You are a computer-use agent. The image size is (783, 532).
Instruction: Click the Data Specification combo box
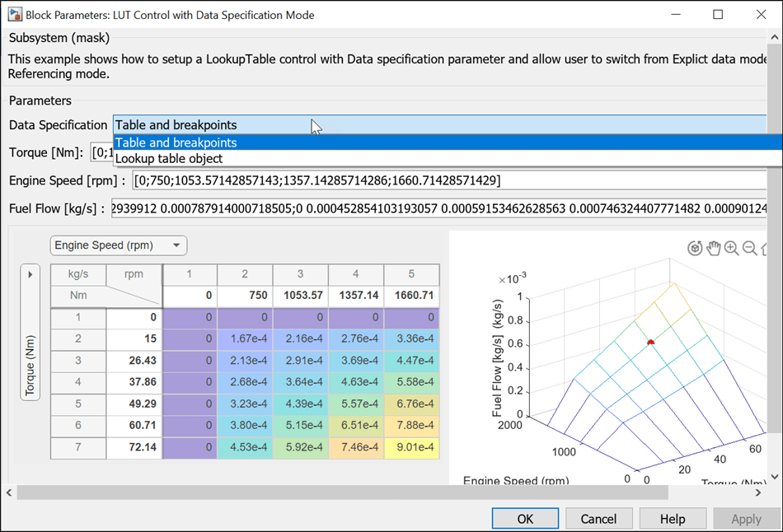(438, 125)
